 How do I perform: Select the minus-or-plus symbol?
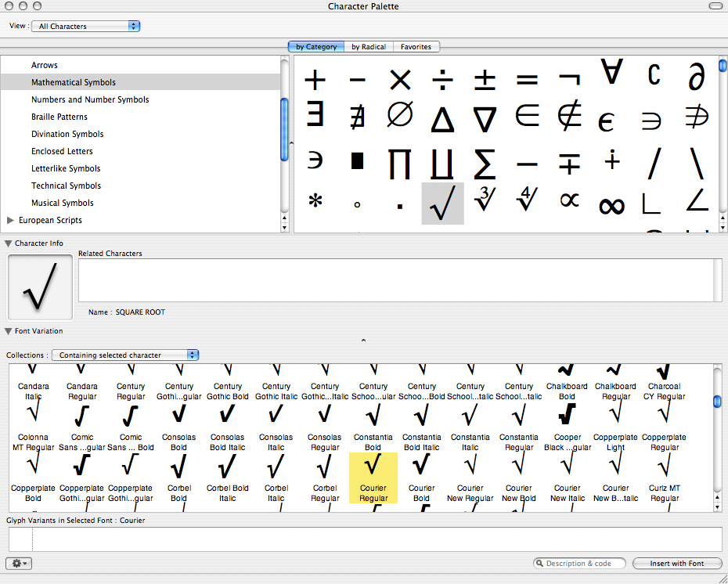[x=569, y=164]
